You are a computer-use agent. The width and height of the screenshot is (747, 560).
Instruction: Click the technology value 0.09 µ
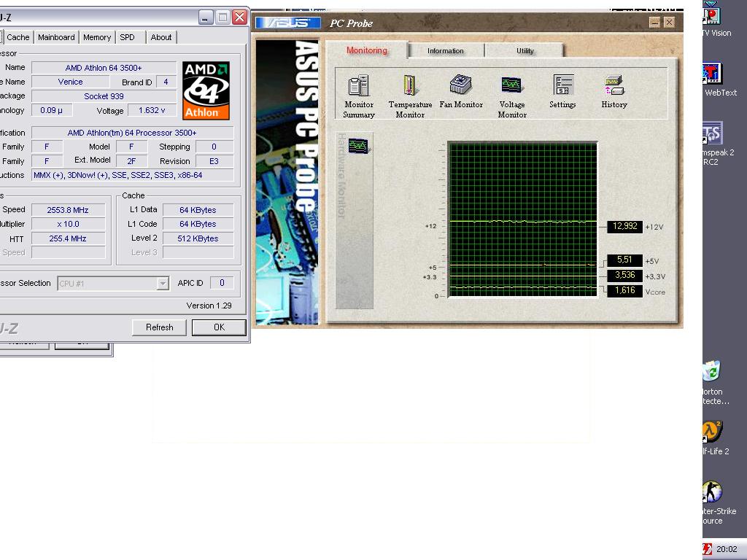[x=52, y=111]
